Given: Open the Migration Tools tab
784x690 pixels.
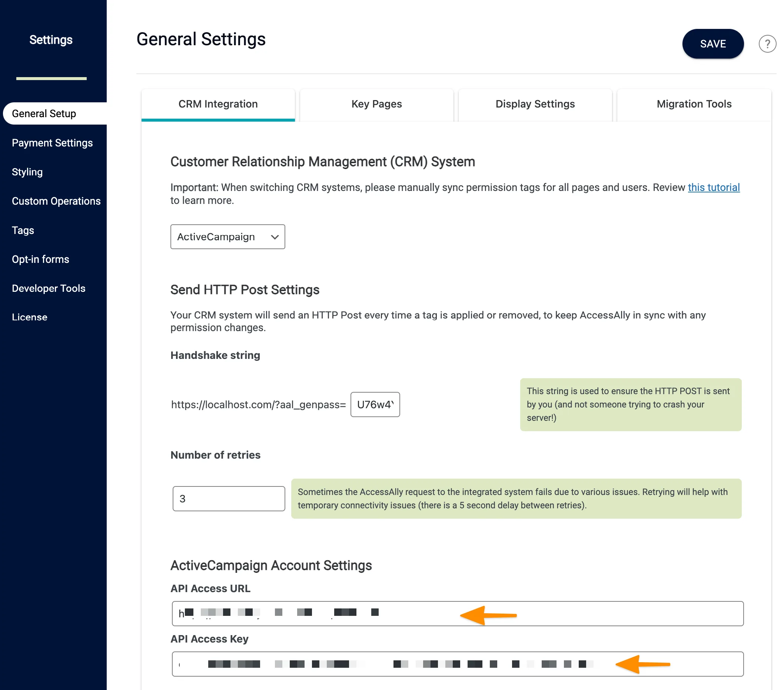Looking at the screenshot, I should point(694,104).
